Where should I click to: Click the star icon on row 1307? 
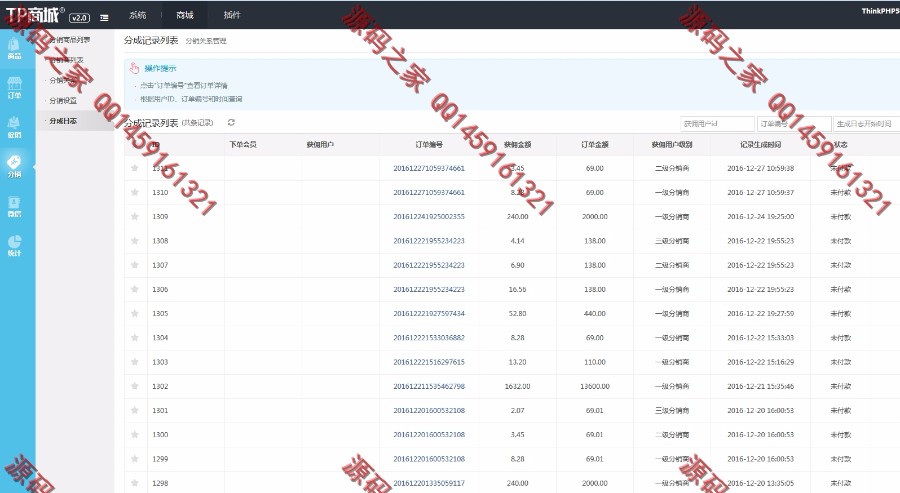point(135,265)
